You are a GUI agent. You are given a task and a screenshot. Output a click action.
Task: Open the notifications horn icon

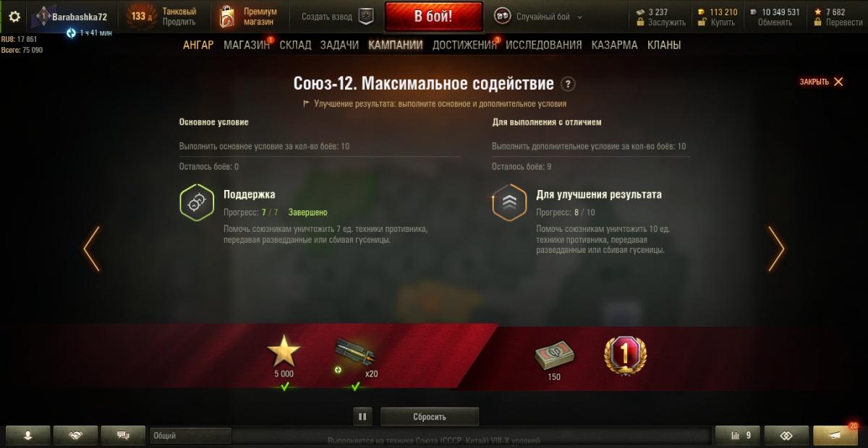[835, 435]
